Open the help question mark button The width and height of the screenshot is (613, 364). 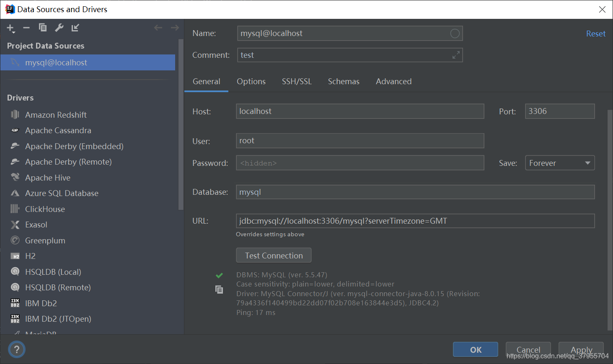pos(17,349)
